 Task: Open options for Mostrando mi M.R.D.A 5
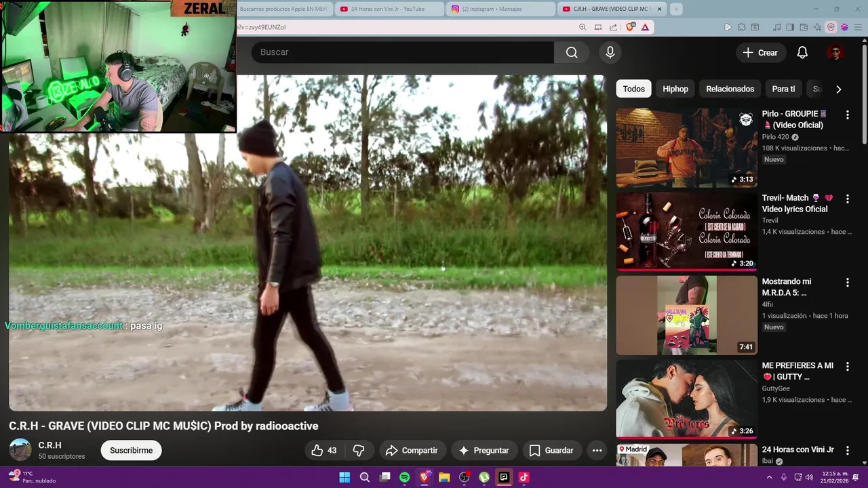click(847, 282)
